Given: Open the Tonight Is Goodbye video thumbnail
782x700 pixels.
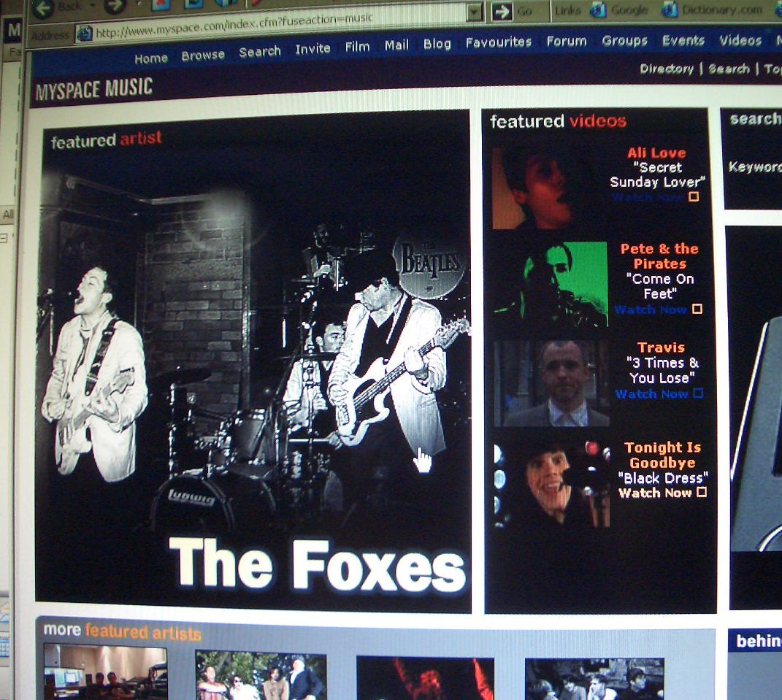Looking at the screenshot, I should 551,484.
